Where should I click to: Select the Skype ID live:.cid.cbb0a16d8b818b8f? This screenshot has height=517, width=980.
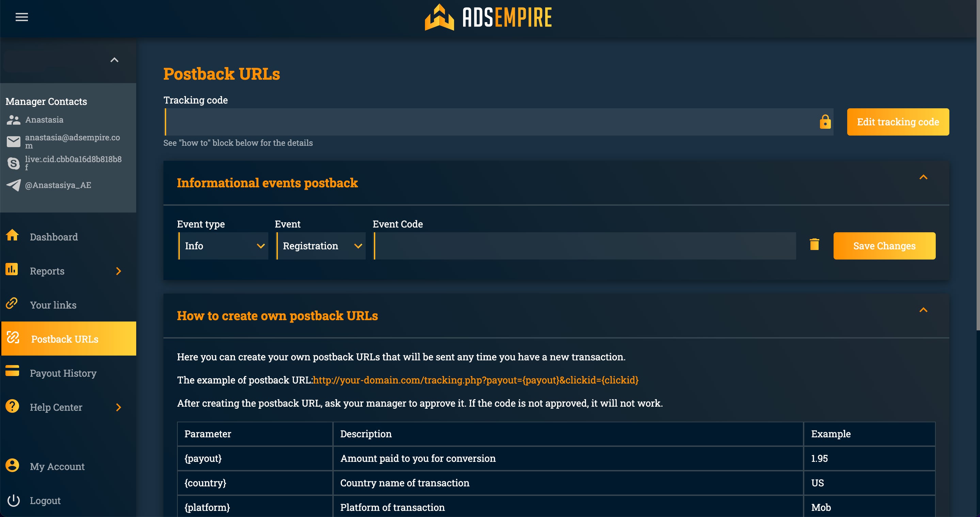tap(73, 163)
